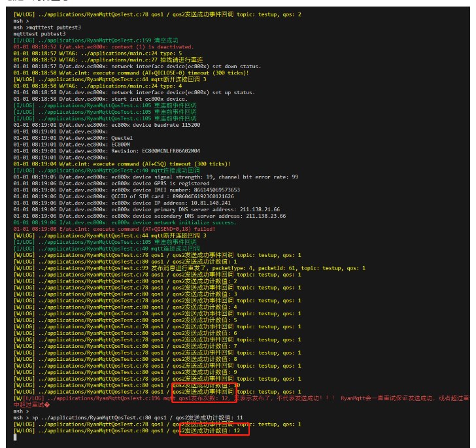
Task: Click the 'device GPRS is registered' line
Action: coord(111,184)
